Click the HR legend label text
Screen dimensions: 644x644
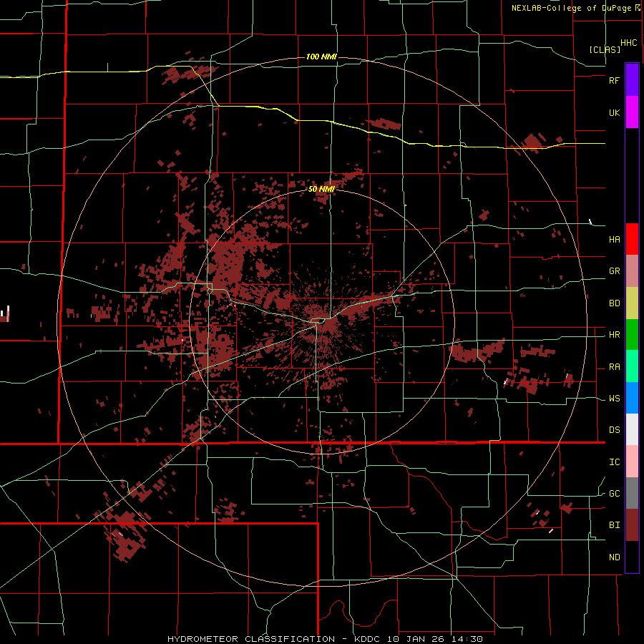614,335
